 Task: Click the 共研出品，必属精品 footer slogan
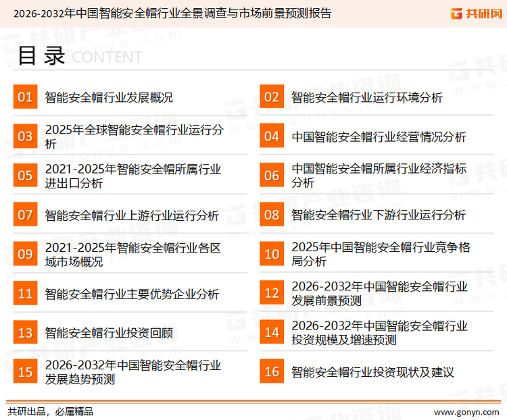pos(50,411)
